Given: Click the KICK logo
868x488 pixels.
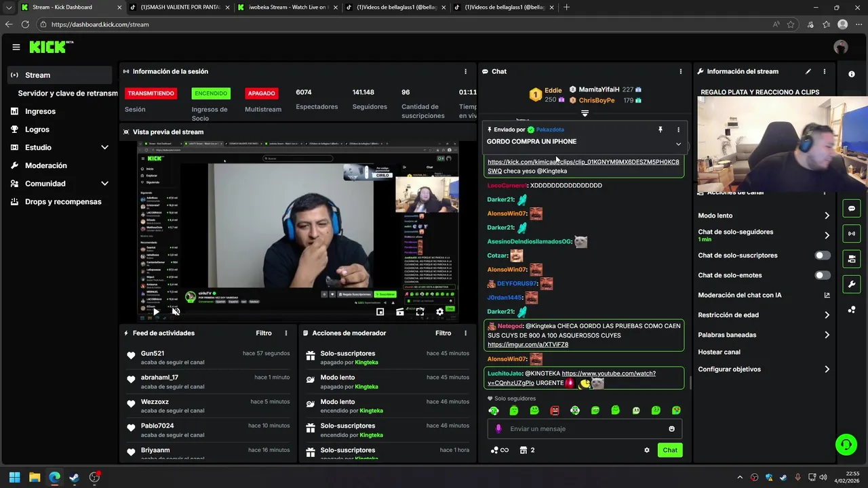Looking at the screenshot, I should [x=51, y=47].
